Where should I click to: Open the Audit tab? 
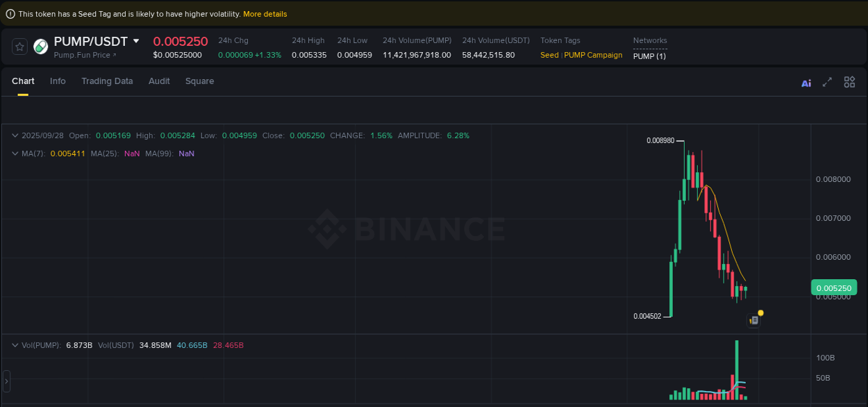159,81
